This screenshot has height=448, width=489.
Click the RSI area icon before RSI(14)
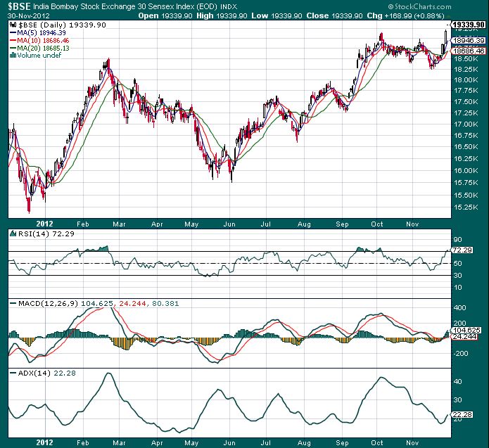tap(13, 233)
